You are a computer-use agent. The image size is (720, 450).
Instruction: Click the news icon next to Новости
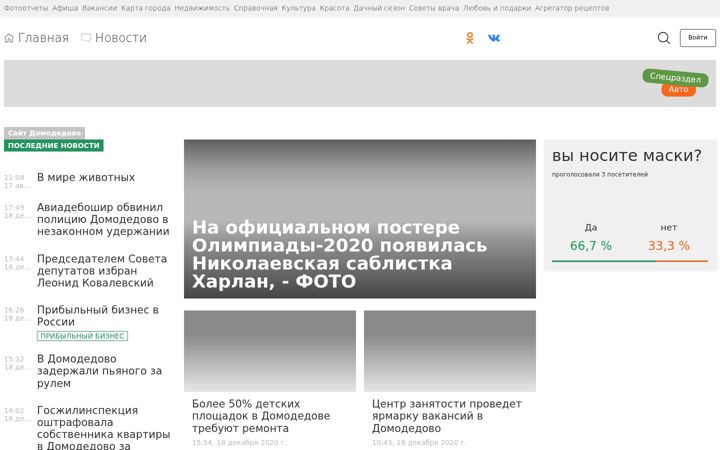pos(86,37)
